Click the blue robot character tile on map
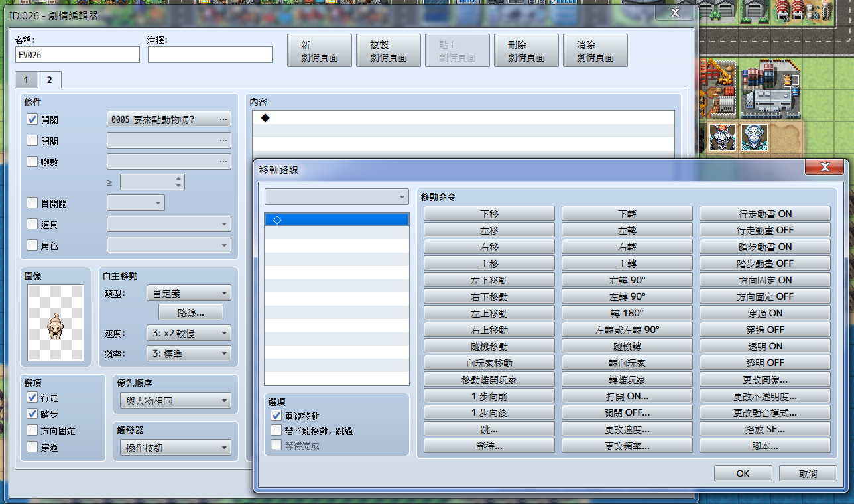 (755, 137)
